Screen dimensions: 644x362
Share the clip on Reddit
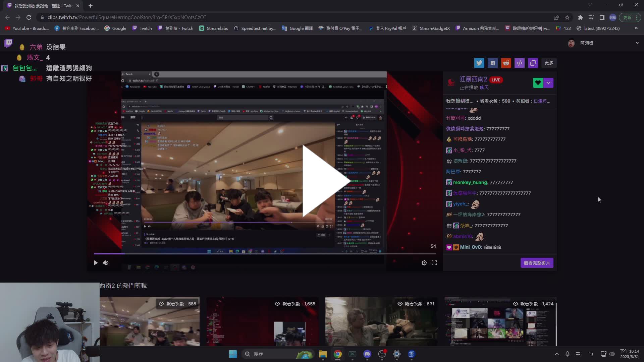click(x=506, y=63)
